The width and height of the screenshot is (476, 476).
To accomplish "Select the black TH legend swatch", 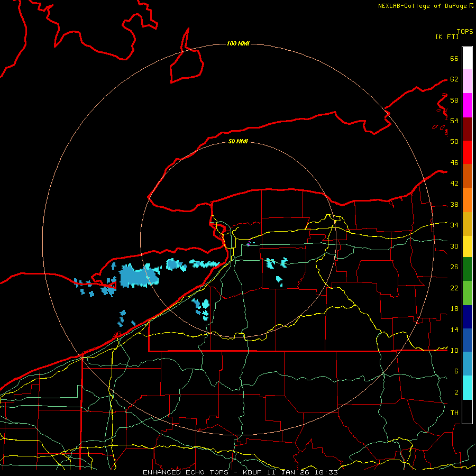I will pos(467,411).
